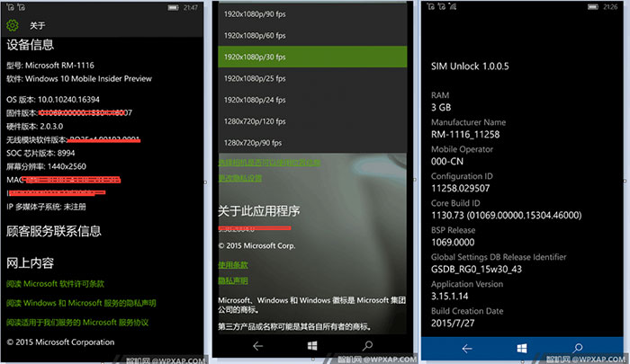Tap the back arrow in the middle phone
630x364 pixels.
258,345
